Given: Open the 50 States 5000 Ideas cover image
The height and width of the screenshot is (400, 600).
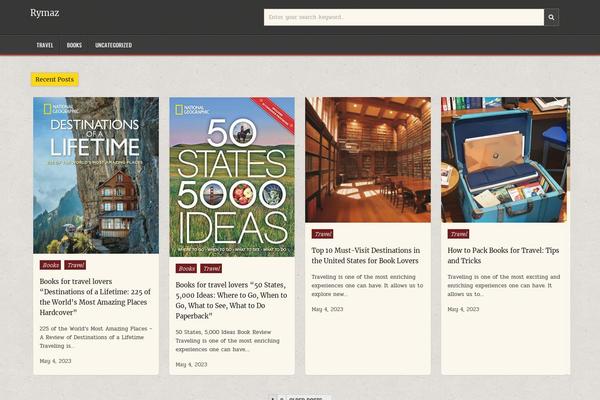Looking at the screenshot, I should tap(232, 177).
